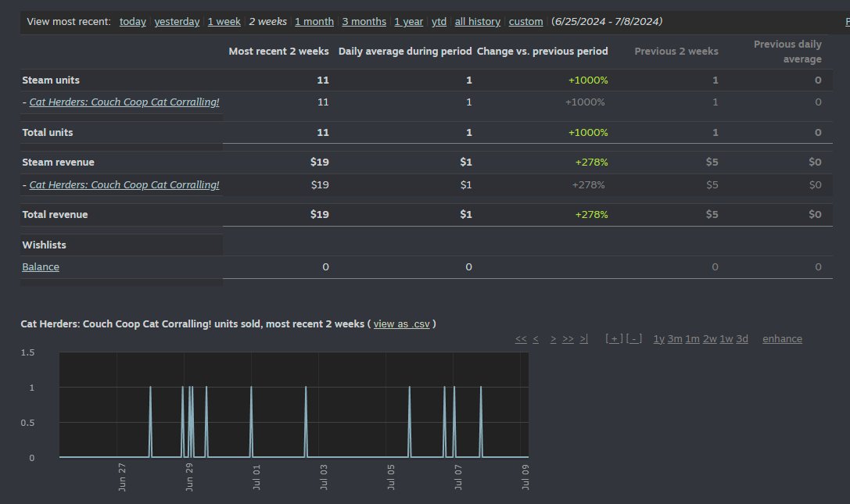
Task: Show the 1 year range
Action: [409, 22]
